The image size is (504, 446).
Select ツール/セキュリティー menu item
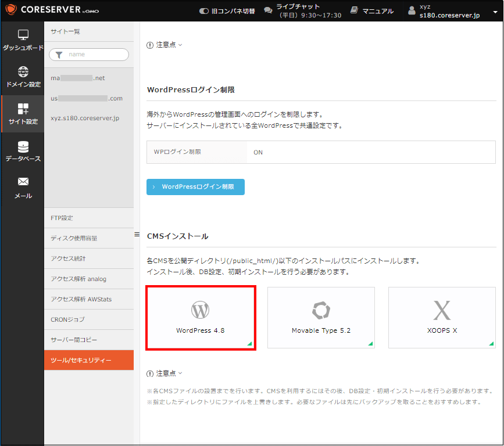[89, 360]
